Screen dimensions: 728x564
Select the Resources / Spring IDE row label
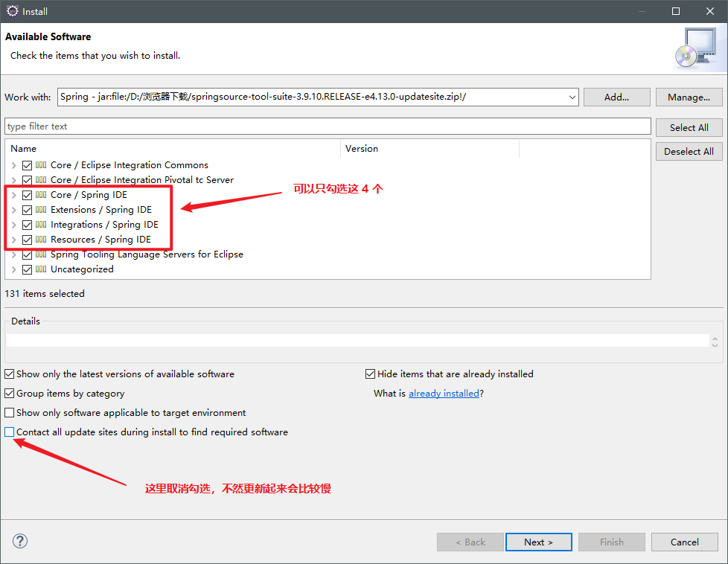[100, 239]
